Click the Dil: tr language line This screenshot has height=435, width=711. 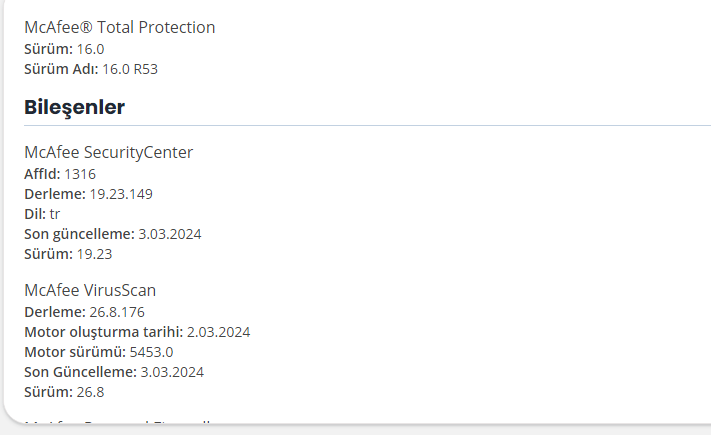[42, 214]
